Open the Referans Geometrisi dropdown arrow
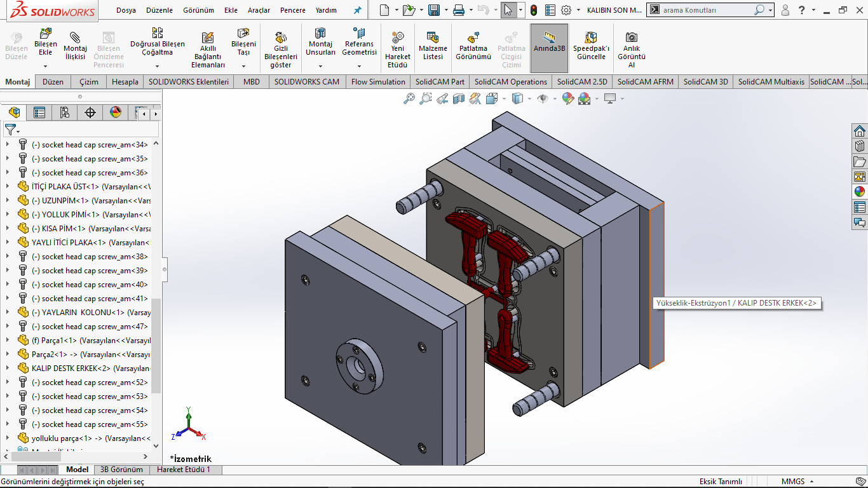Image resolution: width=868 pixels, height=488 pixels. [359, 65]
